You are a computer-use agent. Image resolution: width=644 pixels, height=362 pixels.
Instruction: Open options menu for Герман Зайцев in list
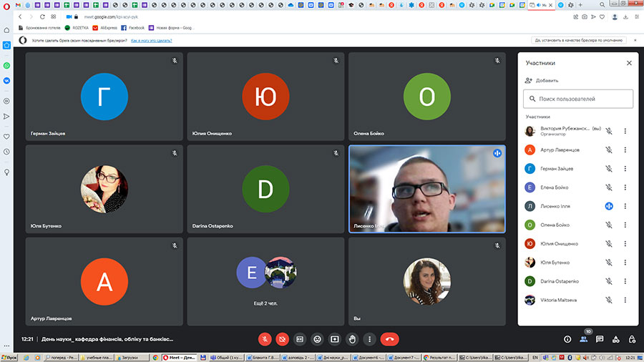point(625,169)
